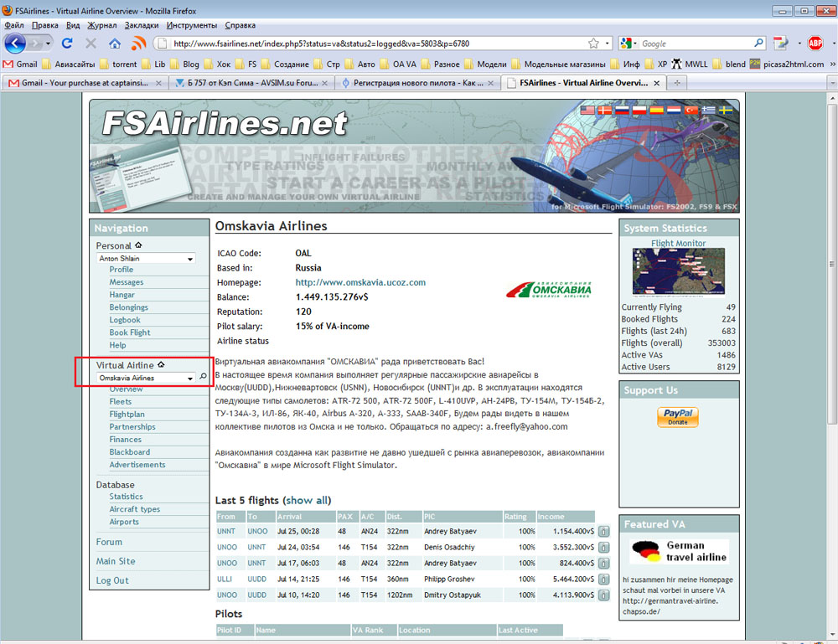Open the browser Home page icon
Viewport: 838px width, 644px height.
click(114, 44)
